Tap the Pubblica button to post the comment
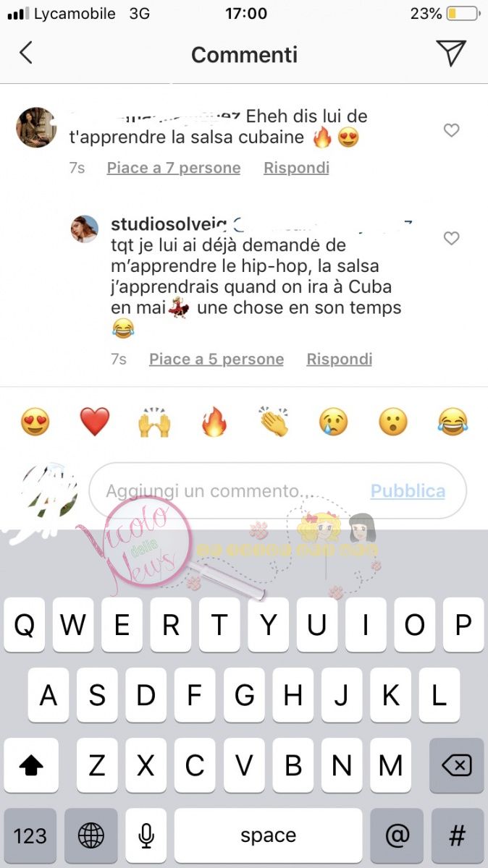The image size is (488, 868). pos(408,491)
